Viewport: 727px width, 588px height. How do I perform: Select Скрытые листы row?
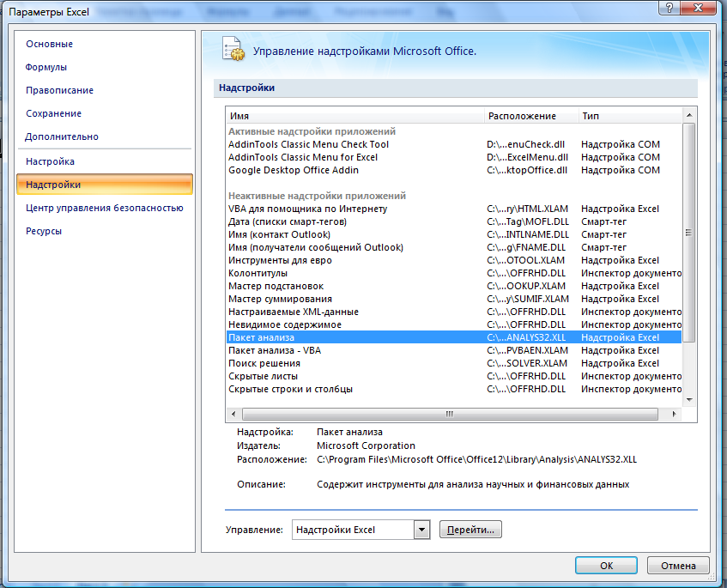454,376
